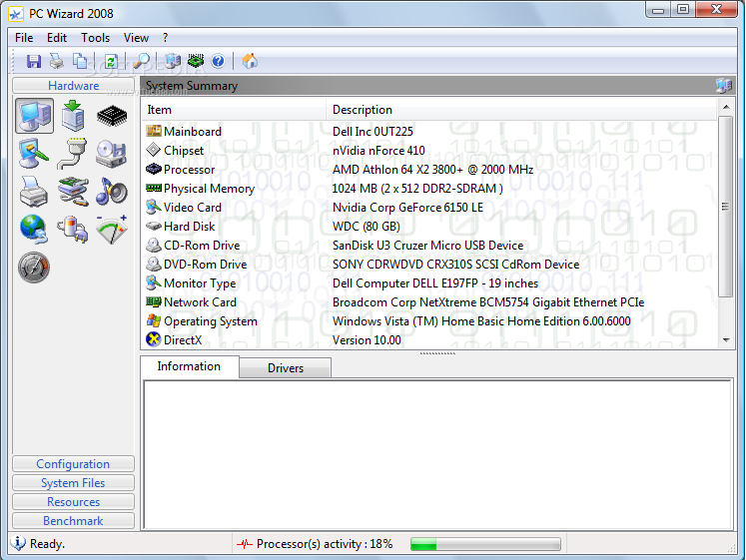Click the Hardware category button

pos(73,86)
